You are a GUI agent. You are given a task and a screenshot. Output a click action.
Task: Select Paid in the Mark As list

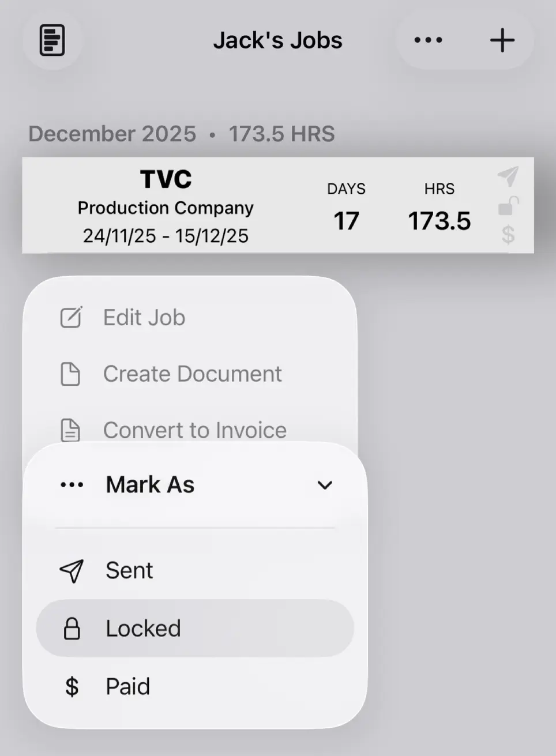pos(127,686)
